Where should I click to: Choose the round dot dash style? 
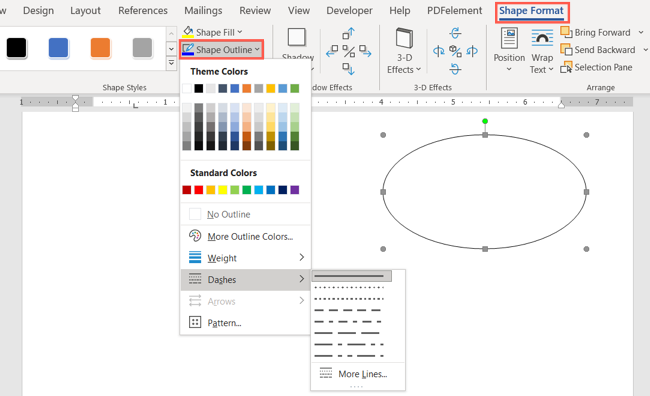(349, 287)
